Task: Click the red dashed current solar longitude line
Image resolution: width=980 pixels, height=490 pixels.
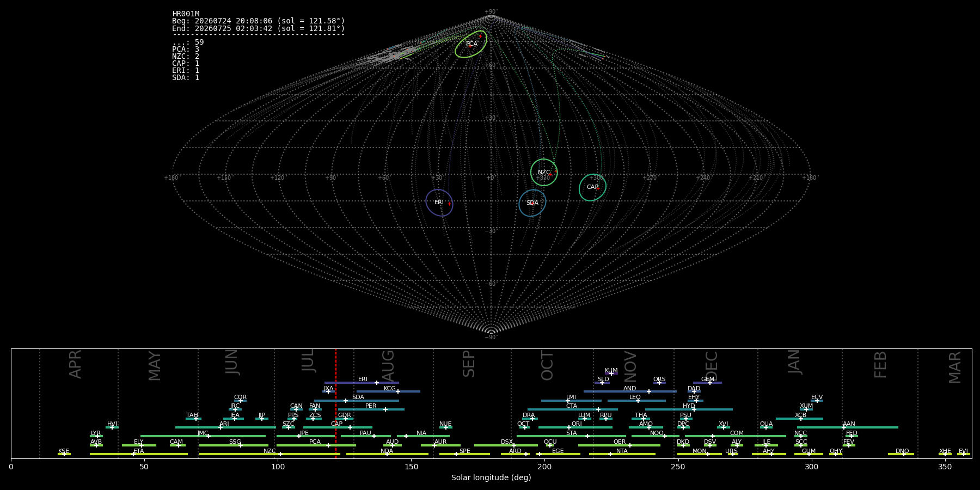Action: [x=336, y=403]
